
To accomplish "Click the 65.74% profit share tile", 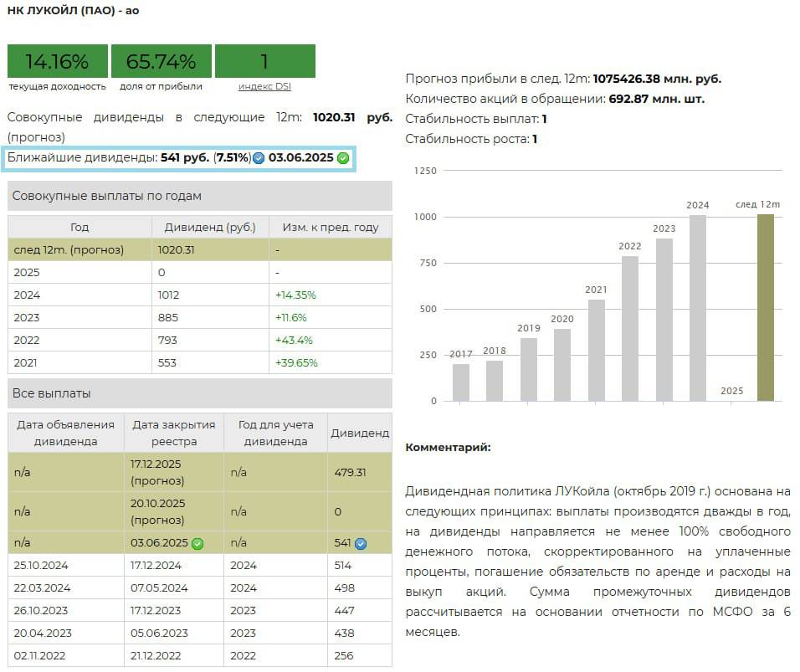I will click(161, 61).
